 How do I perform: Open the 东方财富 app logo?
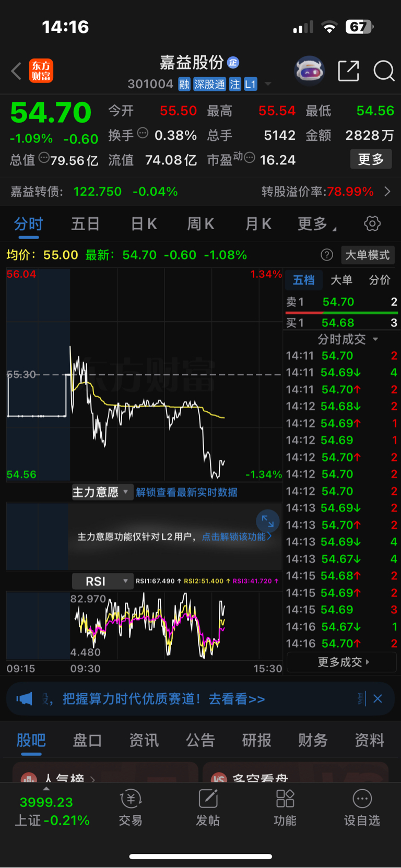41,71
